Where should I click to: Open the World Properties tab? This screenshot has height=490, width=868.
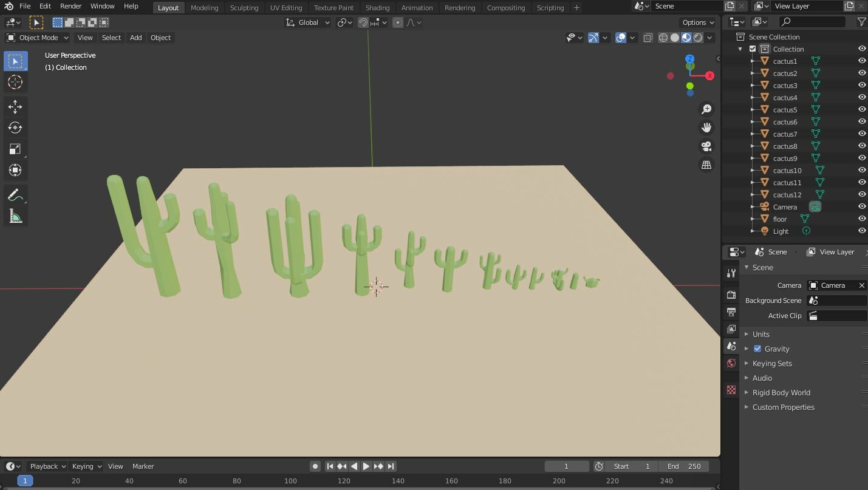tap(730, 362)
